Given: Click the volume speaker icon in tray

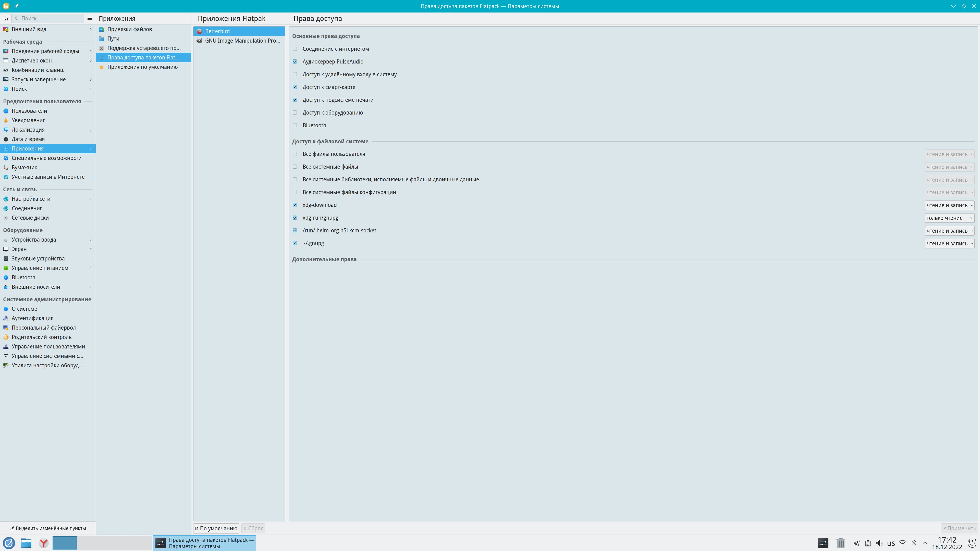Looking at the screenshot, I should pos(879,543).
